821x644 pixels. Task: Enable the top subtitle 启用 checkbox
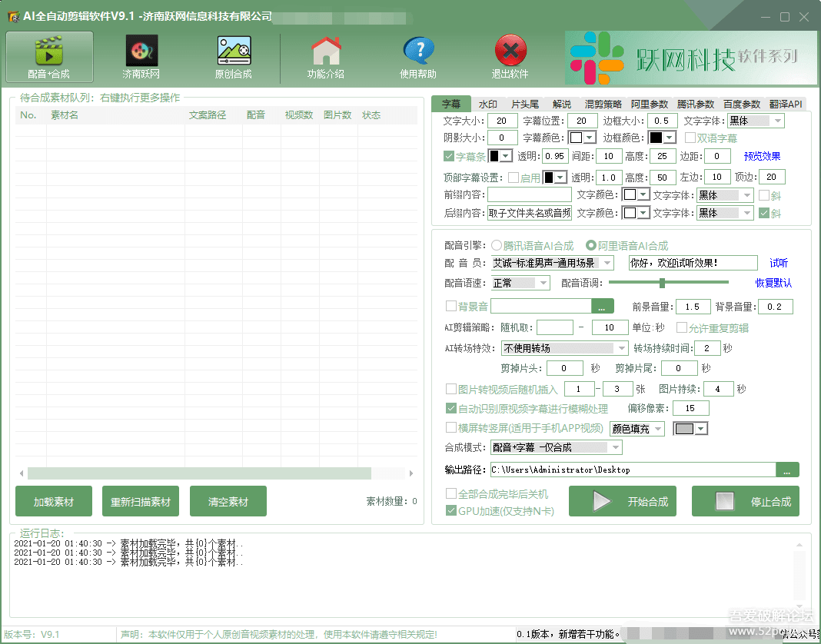tap(514, 178)
